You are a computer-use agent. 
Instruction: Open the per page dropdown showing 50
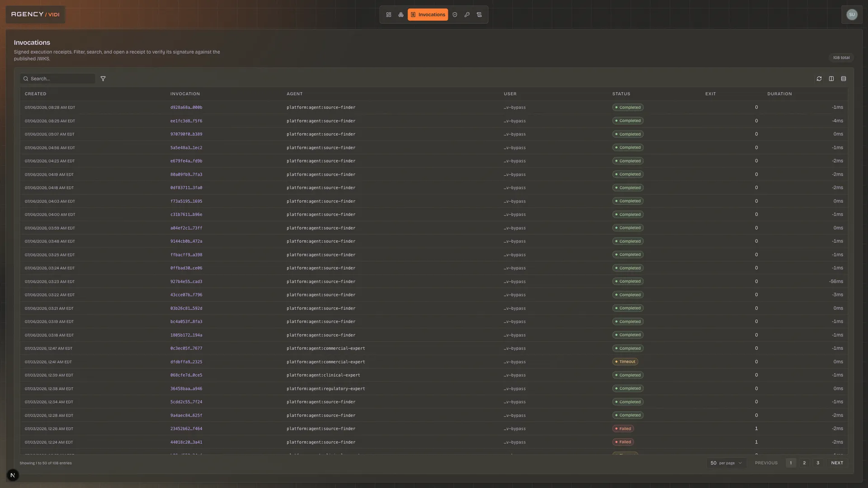pos(726,463)
